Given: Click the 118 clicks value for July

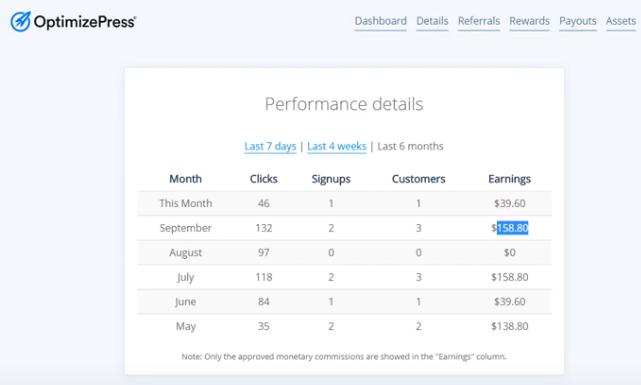Looking at the screenshot, I should [264, 277].
